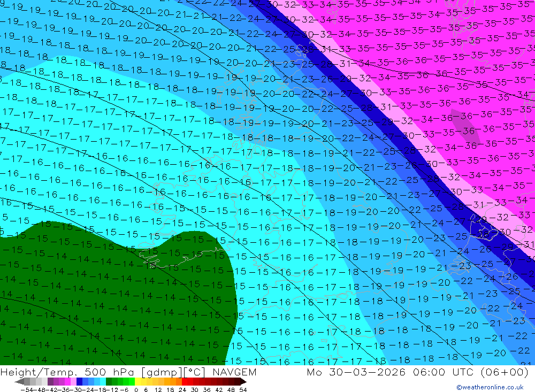This screenshot has width=535, height=392.
Task: Click the '-42' legend scale label
Action: tap(52, 390)
